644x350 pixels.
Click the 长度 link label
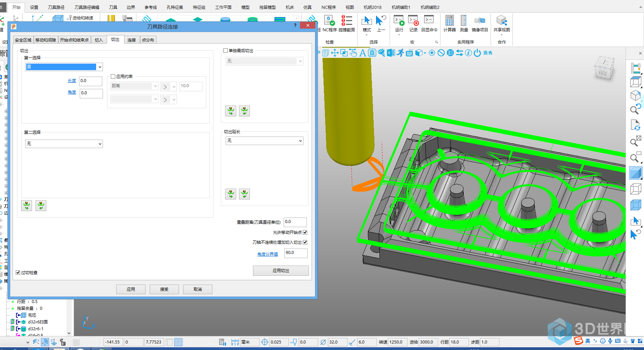[x=72, y=81]
